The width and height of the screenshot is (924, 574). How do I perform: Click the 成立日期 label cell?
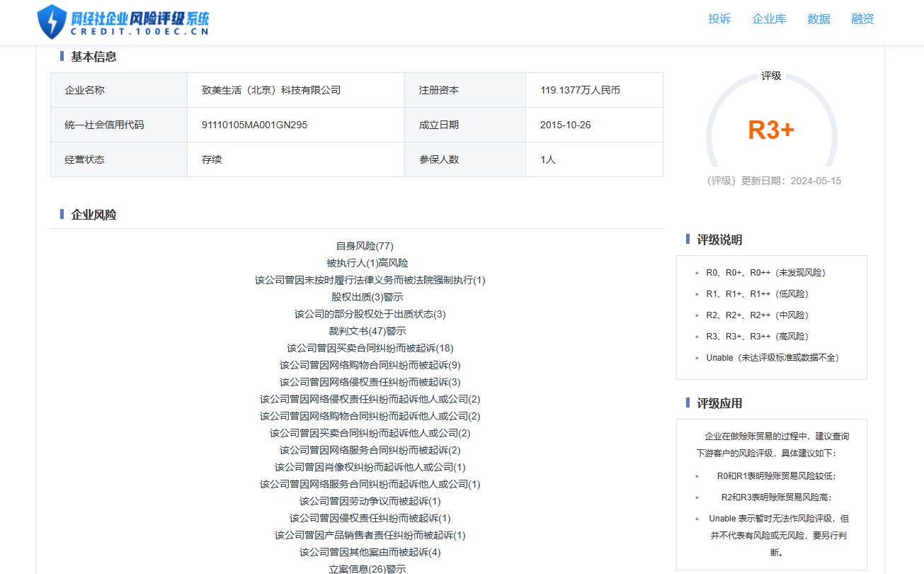(465, 125)
